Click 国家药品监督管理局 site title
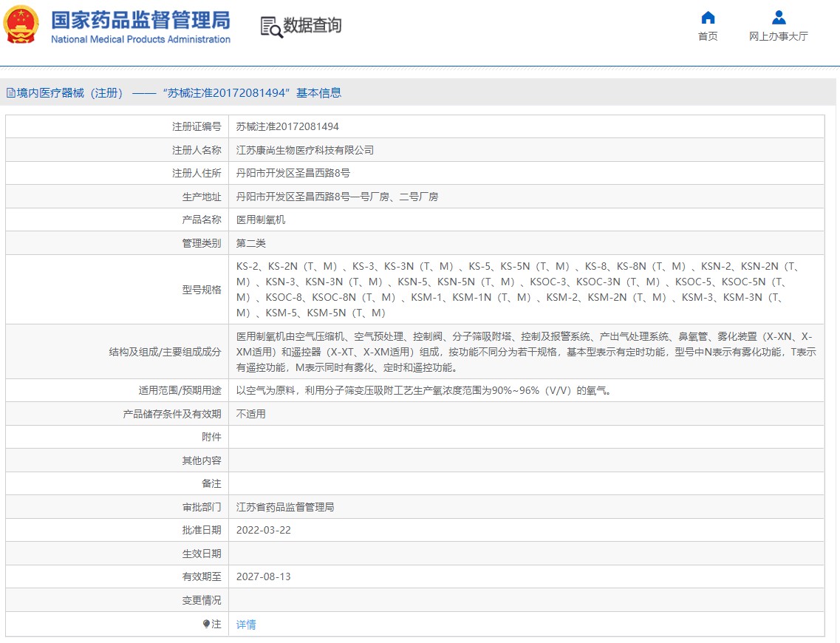This screenshot has width=840, height=643. 140,21
